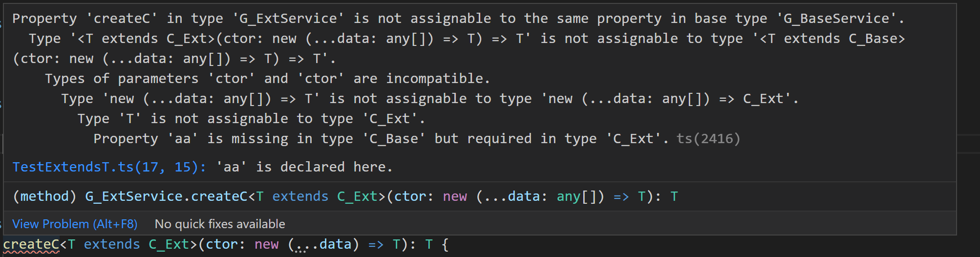Click G_BaseService at the end of first error line
980x257 pixels.
point(836,19)
